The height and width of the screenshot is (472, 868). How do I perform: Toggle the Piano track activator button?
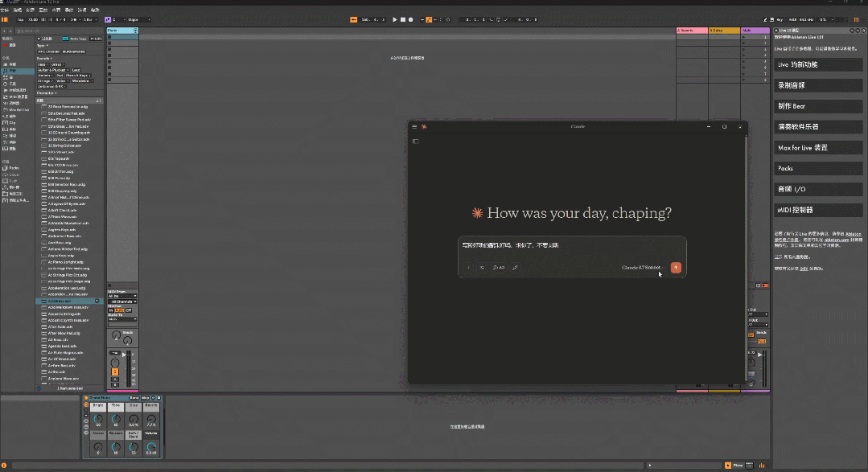pos(115,371)
